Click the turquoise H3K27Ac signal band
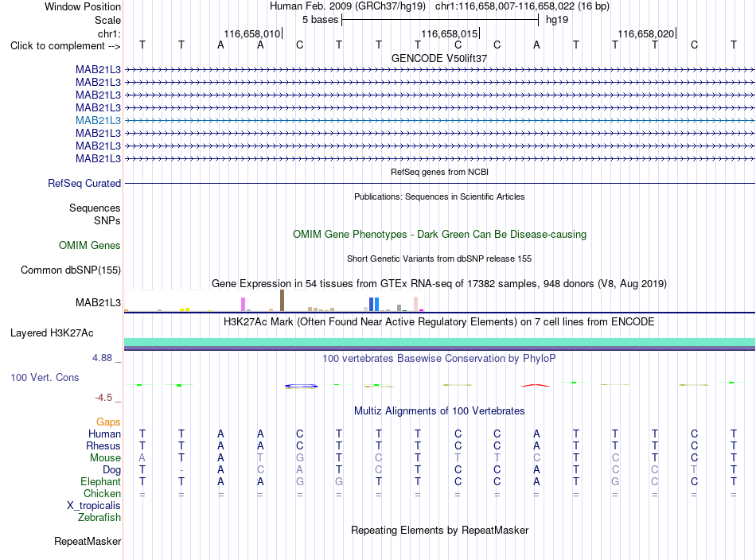Image resolution: width=756 pixels, height=560 pixels. coord(439,342)
